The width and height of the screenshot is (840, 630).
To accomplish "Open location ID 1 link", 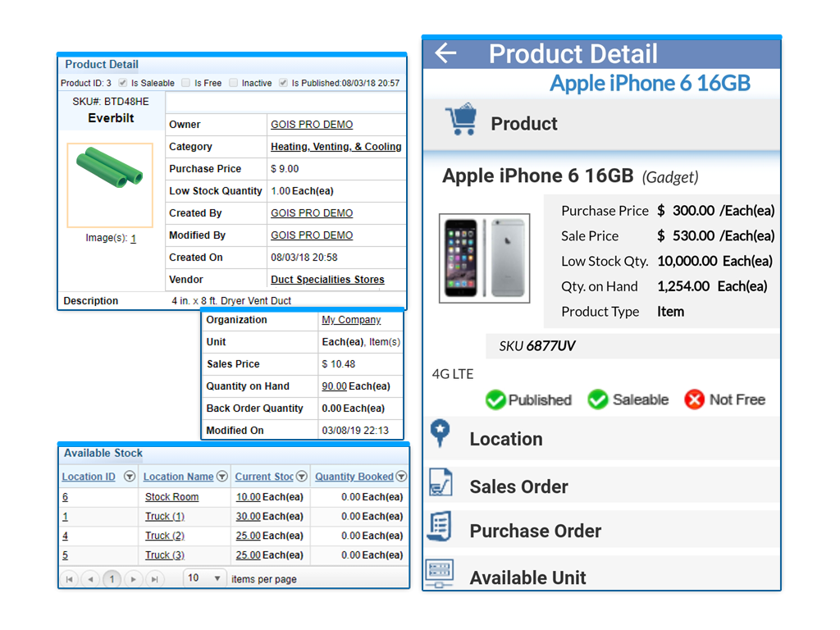I will tap(65, 516).
